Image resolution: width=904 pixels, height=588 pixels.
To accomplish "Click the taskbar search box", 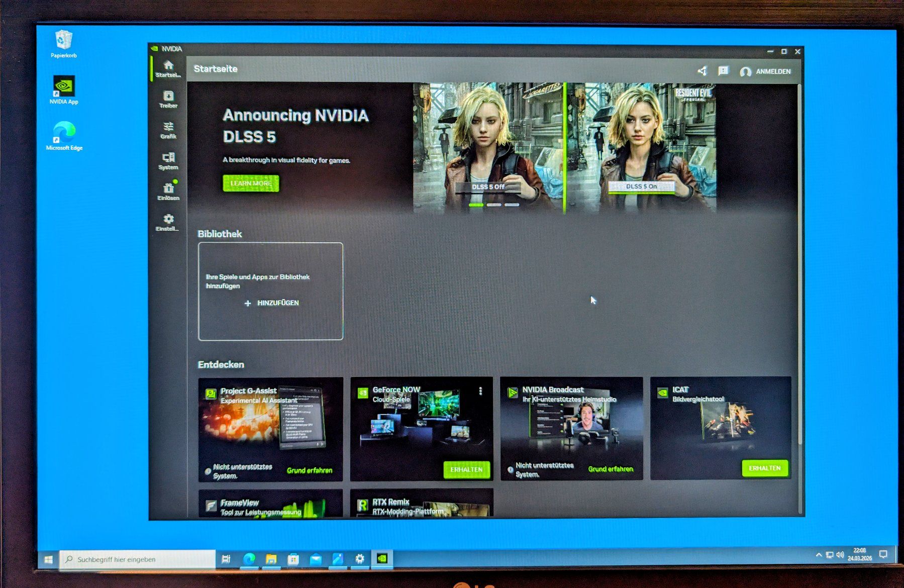I will point(138,559).
